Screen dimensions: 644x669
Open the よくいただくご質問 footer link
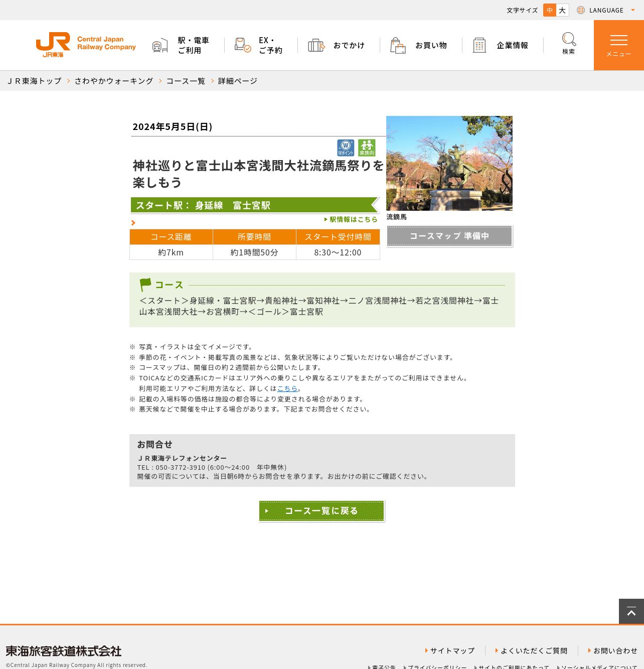pos(532,650)
